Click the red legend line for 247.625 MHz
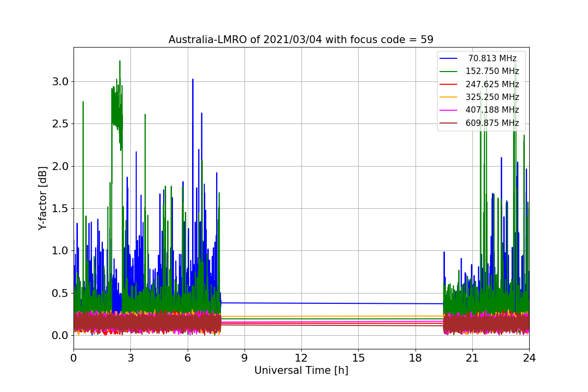The image size is (588, 392). (x=449, y=84)
